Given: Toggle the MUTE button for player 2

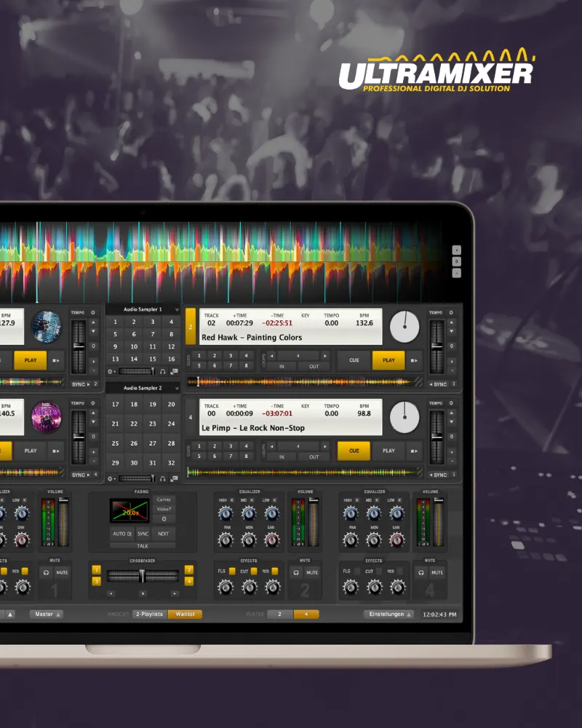Looking at the screenshot, I should [x=312, y=572].
